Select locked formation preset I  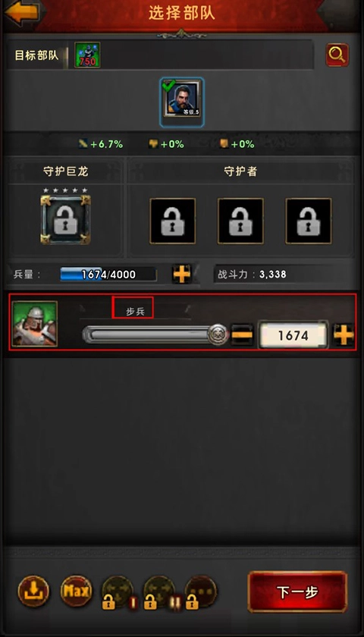click(x=118, y=592)
